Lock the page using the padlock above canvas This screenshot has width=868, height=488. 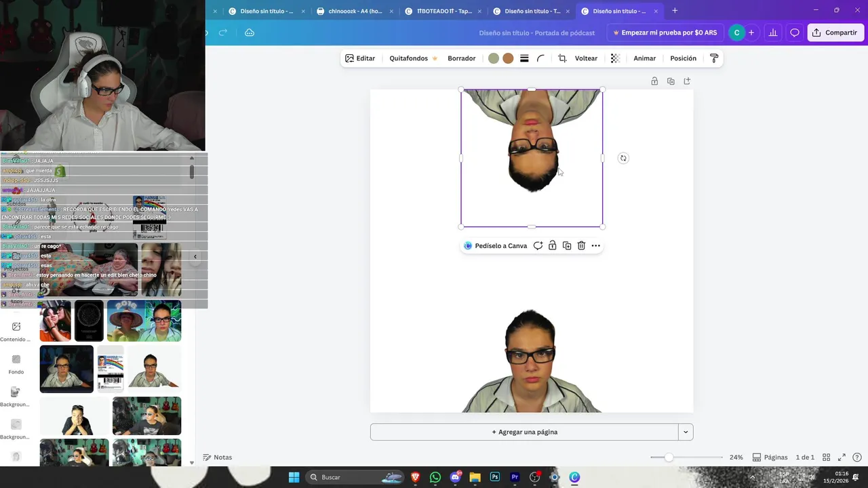coord(654,81)
